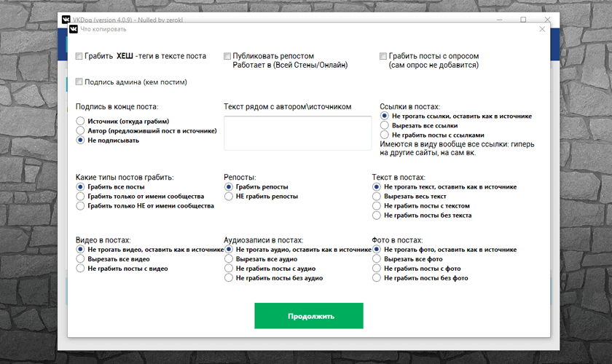The height and width of the screenshot is (364, 612).
Task: Select 'Не грабить посты с фото'
Action: (x=376, y=269)
